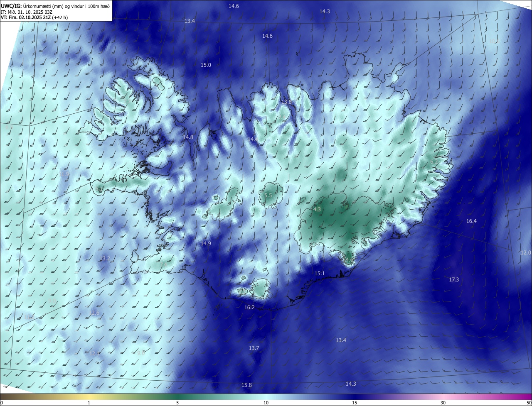Click the colorbar tick label 50
Screen dimensions: 532x406
(x=529, y=403)
